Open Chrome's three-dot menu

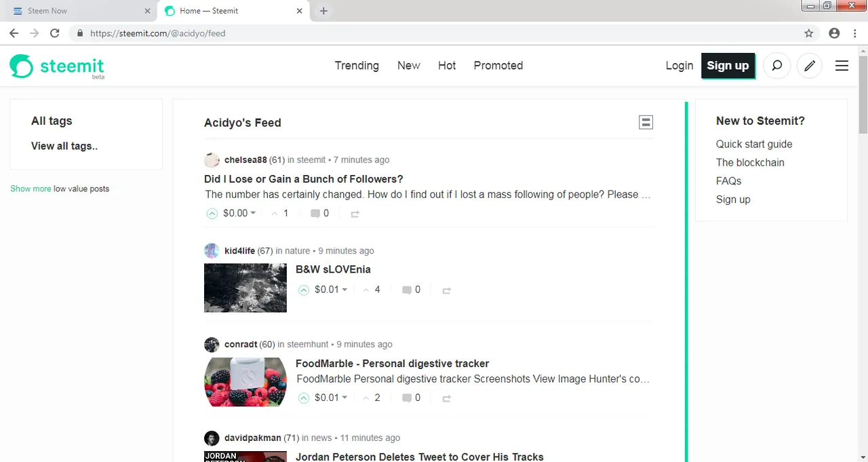tap(854, 33)
